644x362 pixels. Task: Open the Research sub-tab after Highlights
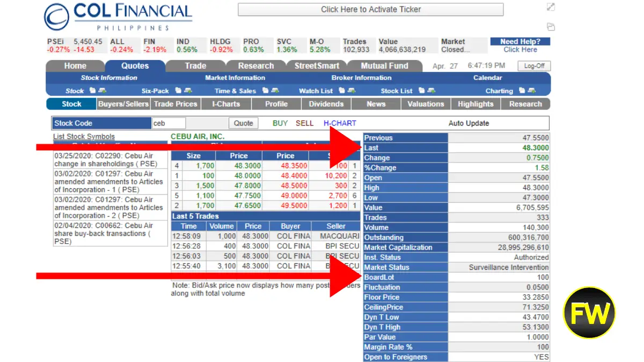click(x=525, y=104)
